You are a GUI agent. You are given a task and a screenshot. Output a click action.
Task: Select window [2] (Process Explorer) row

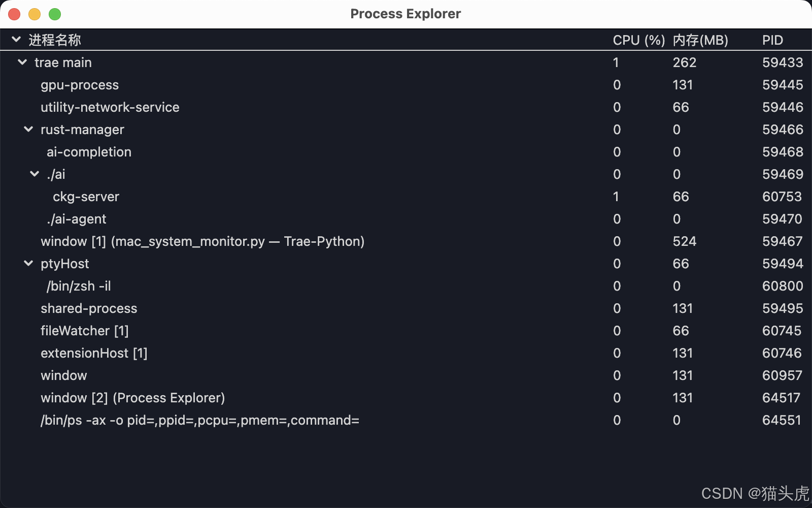(132, 398)
